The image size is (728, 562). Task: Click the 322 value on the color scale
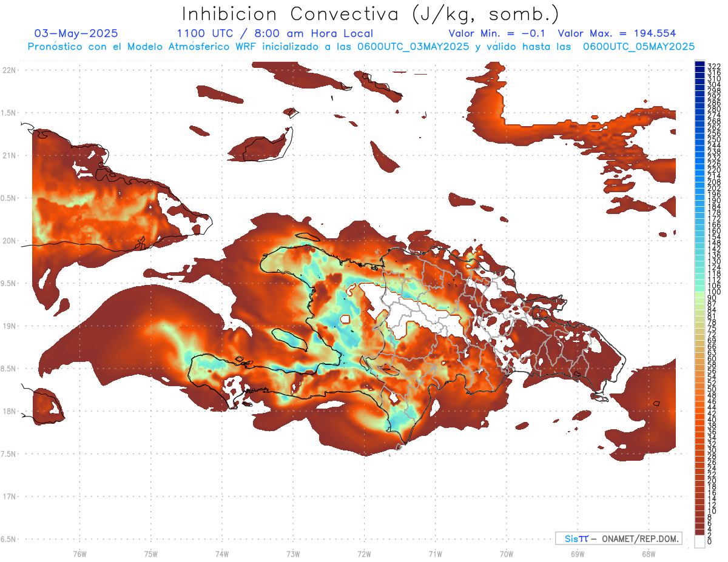(714, 65)
